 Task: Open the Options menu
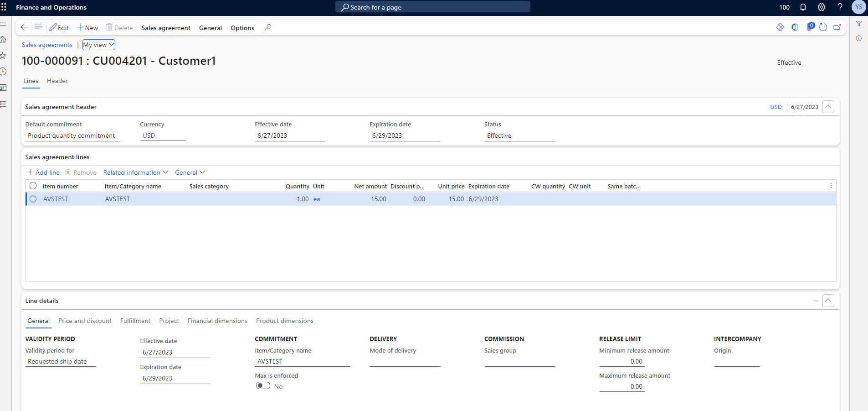(x=242, y=28)
